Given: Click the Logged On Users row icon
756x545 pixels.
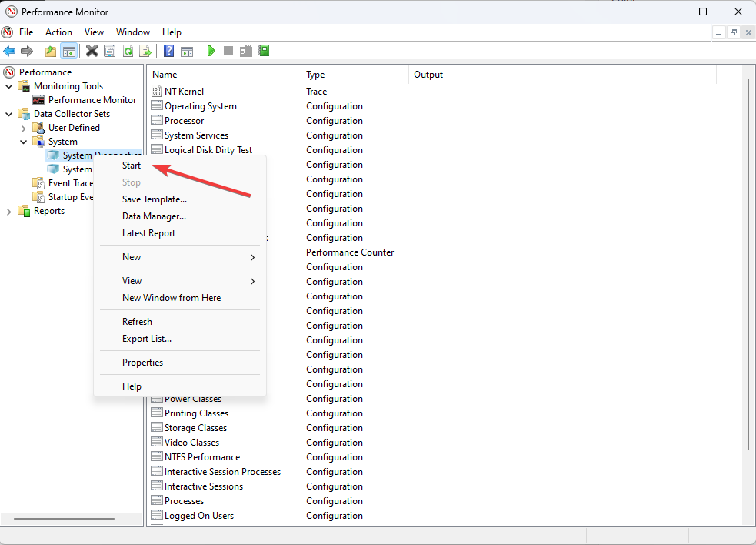Looking at the screenshot, I should point(156,515).
